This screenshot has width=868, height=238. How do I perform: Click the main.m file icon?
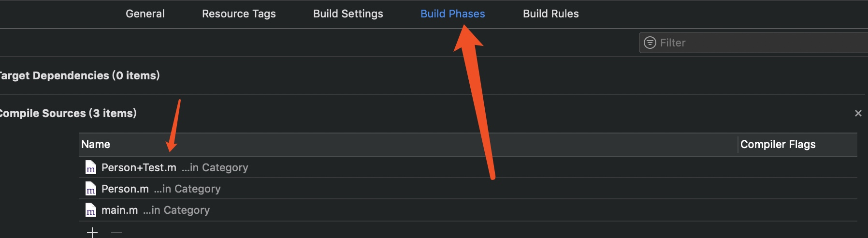click(x=90, y=210)
